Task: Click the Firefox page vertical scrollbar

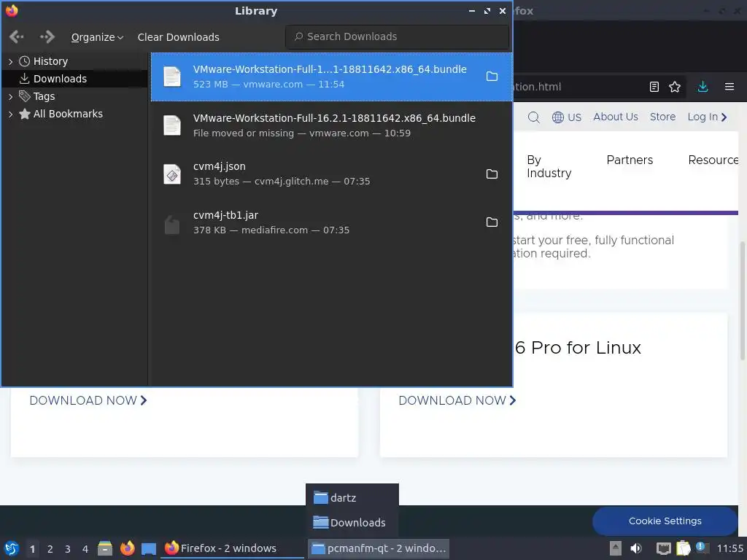Action: [x=742, y=301]
